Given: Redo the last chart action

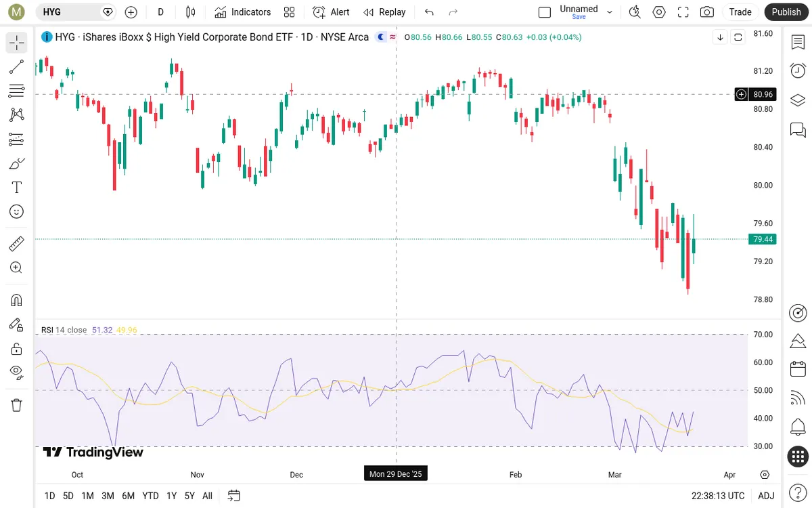Looking at the screenshot, I should pos(453,12).
